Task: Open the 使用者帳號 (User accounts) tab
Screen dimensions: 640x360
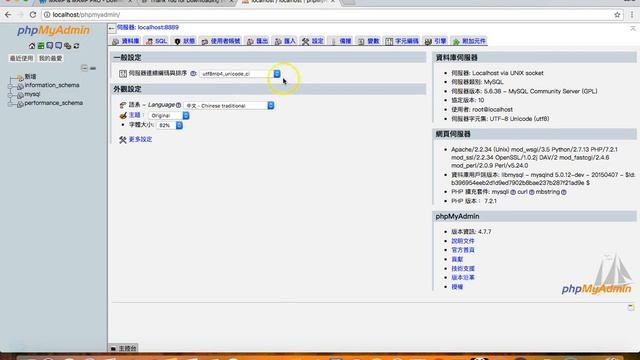Action: point(221,41)
